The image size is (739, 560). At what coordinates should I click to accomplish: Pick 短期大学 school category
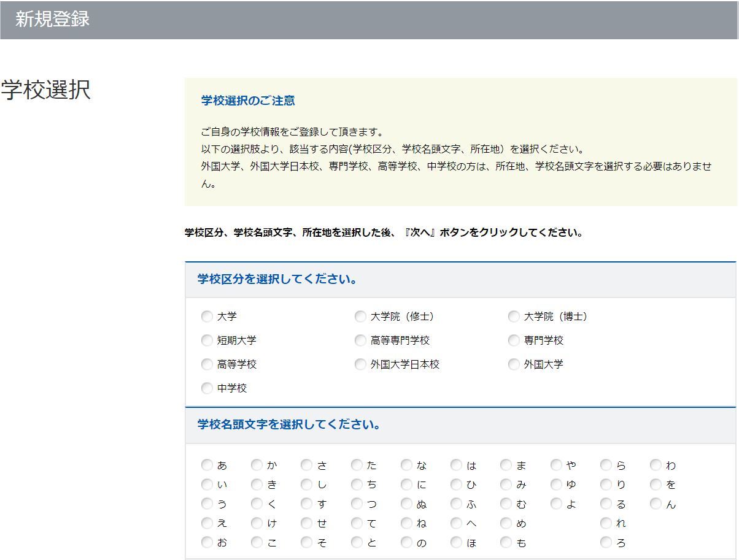(x=207, y=340)
